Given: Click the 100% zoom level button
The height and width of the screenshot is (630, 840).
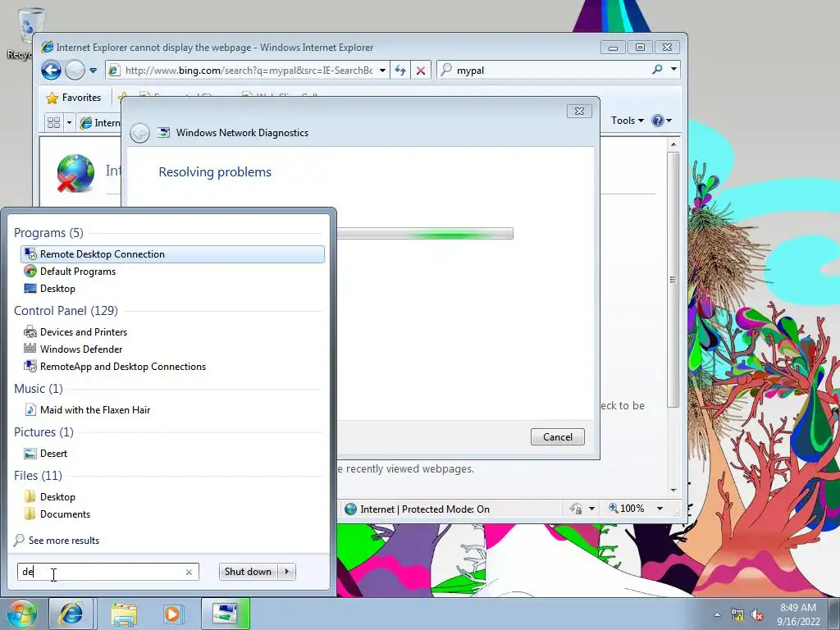Looking at the screenshot, I should click(x=626, y=509).
